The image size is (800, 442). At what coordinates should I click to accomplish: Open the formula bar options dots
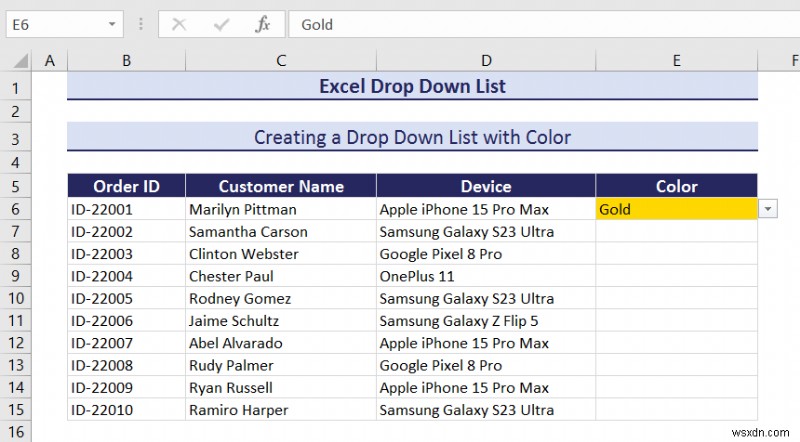tap(141, 24)
